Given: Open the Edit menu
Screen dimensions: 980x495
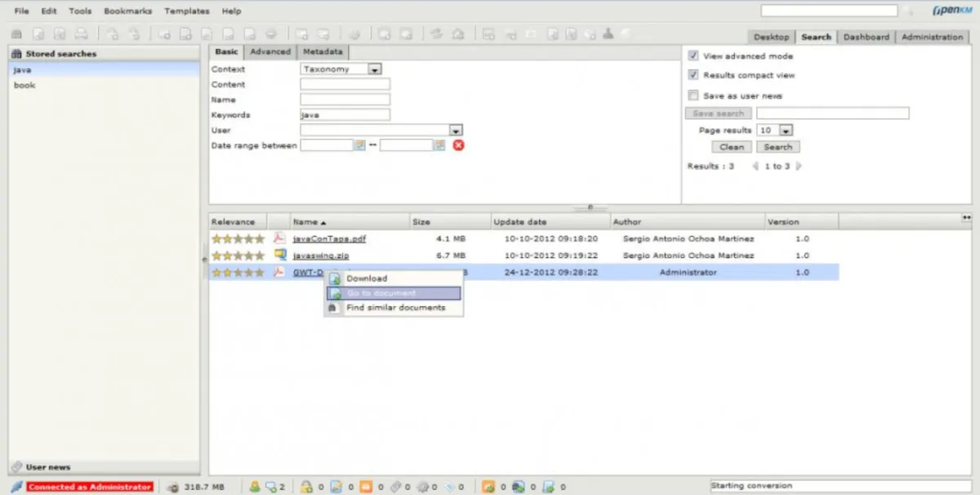Looking at the screenshot, I should coord(49,11).
